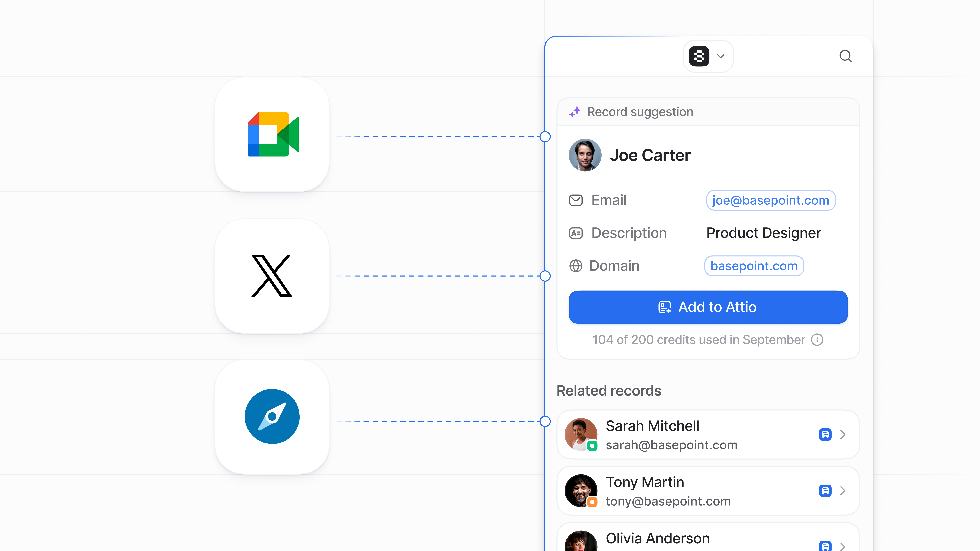Click the sparkle Record suggestion icon

pyautogui.click(x=575, y=112)
